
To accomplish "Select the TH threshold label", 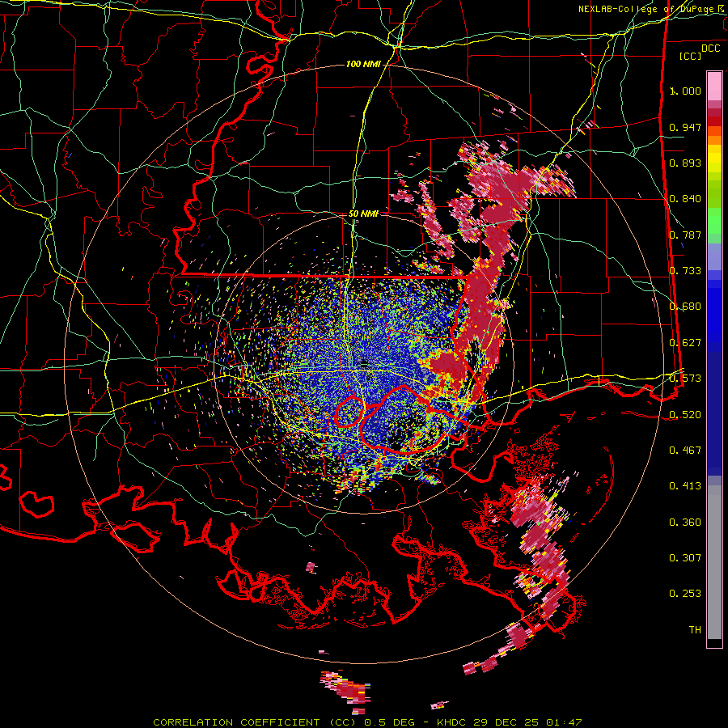I will 695,630.
